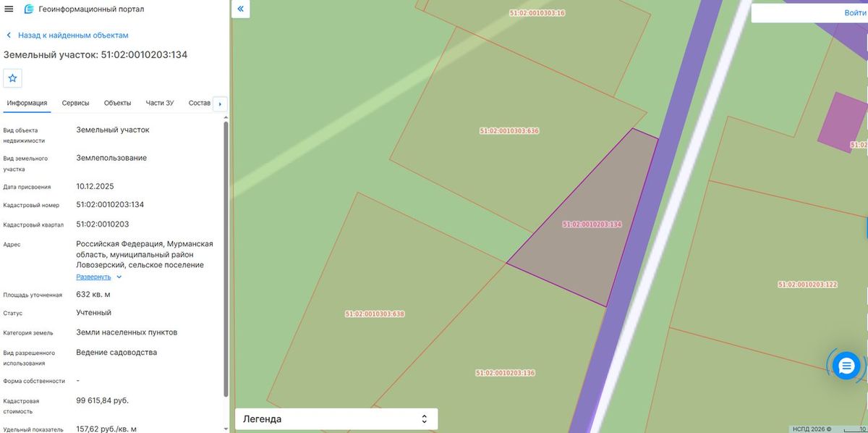Expand the Легенда panel
This screenshot has width=868, height=433.
point(336,419)
